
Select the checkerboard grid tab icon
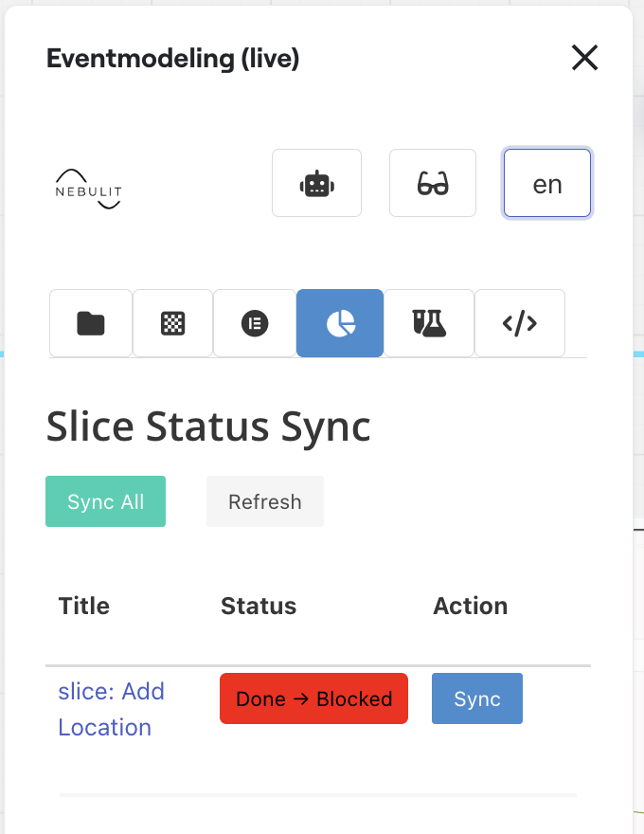click(172, 323)
